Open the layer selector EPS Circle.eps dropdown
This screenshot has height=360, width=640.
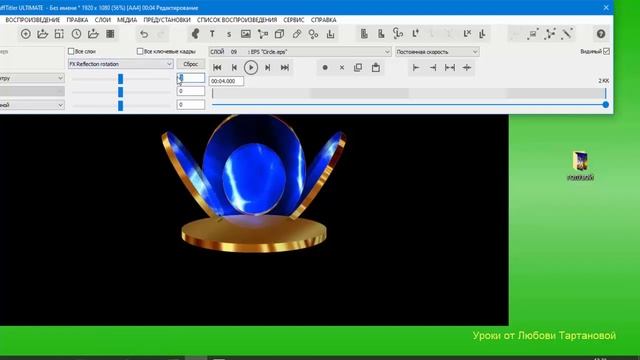click(x=300, y=52)
